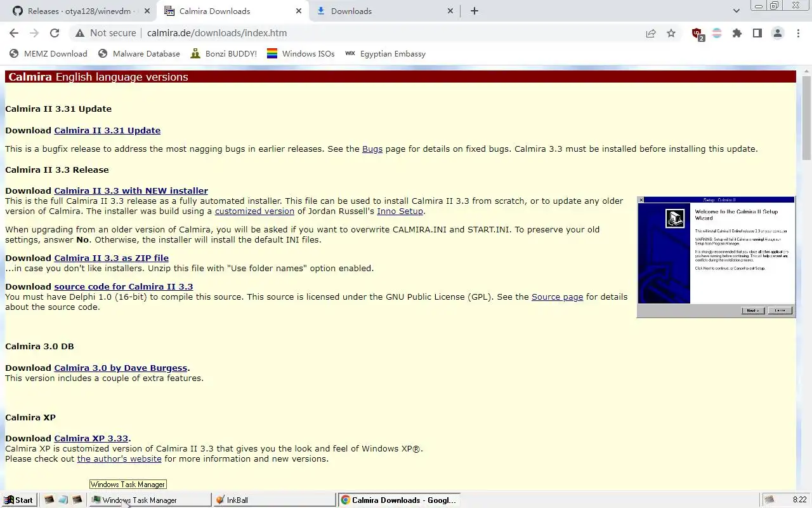Go back to the previous page
The height and width of the screenshot is (508, 812).
(x=14, y=33)
